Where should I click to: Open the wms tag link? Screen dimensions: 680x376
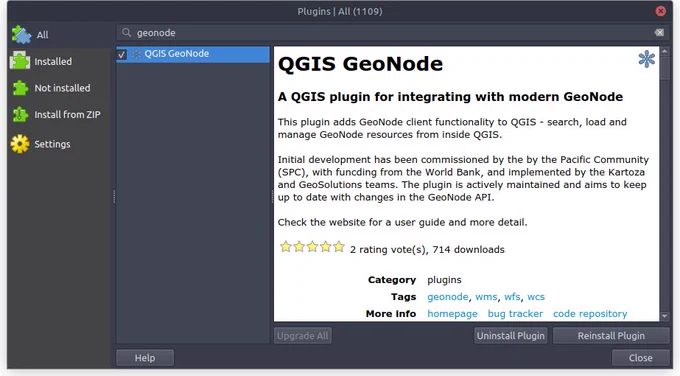[486, 297]
